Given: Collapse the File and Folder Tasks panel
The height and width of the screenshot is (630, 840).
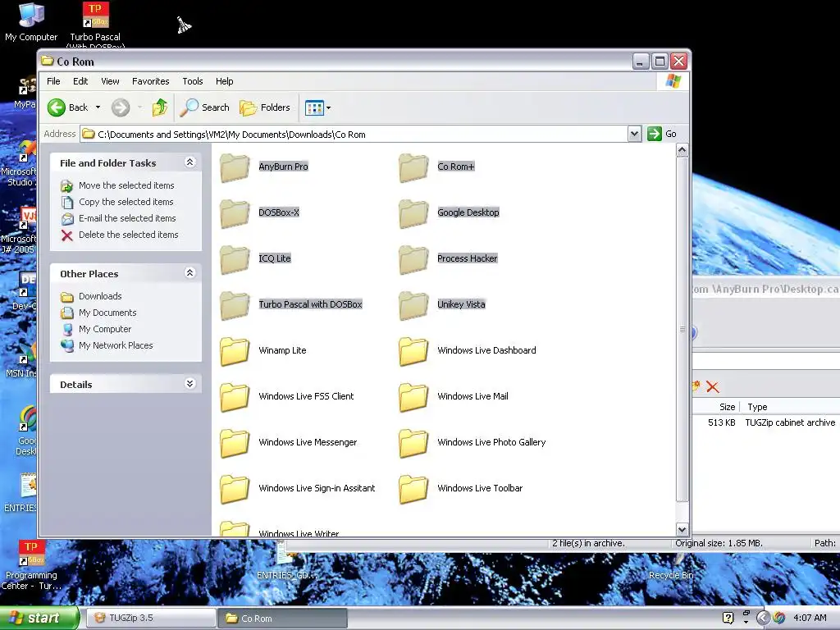Looking at the screenshot, I should (x=189, y=162).
